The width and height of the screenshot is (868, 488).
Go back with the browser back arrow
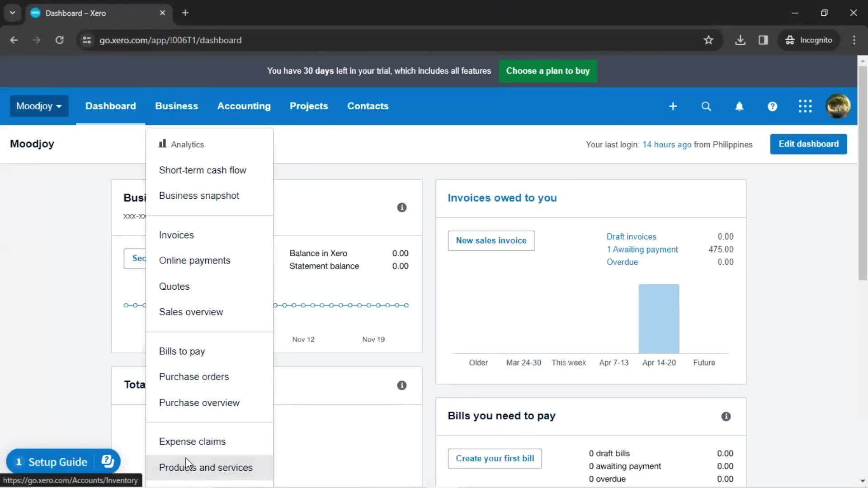[14, 40]
